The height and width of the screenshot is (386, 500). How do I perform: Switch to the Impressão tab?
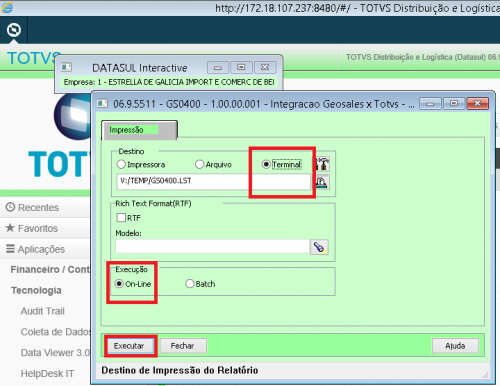tap(139, 130)
